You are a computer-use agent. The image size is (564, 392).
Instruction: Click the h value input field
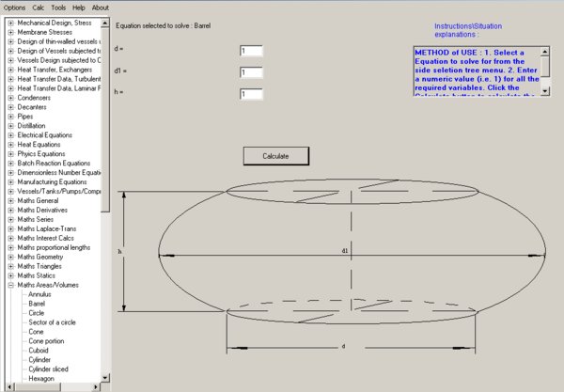251,94
